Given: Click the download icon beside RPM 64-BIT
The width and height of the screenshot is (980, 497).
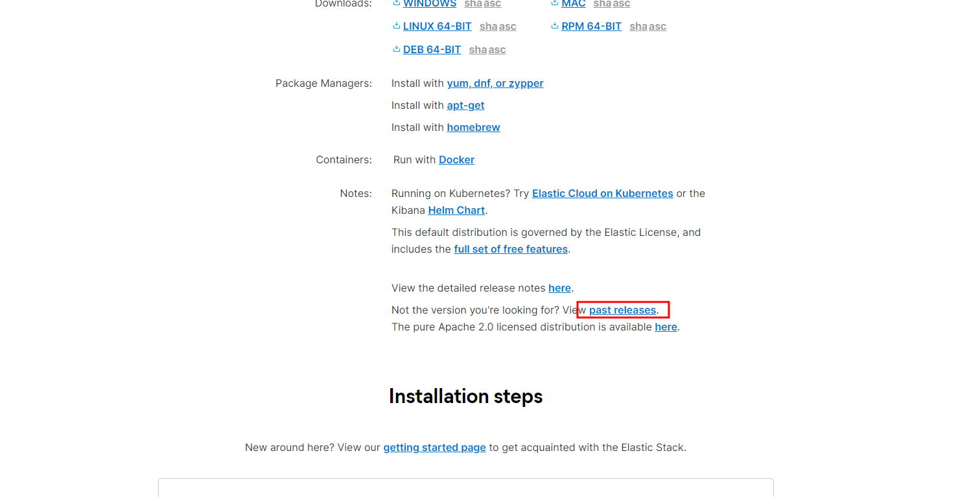Looking at the screenshot, I should (x=555, y=26).
